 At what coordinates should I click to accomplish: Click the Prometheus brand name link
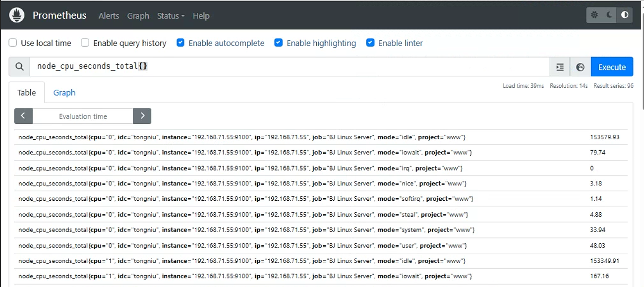pos(59,15)
